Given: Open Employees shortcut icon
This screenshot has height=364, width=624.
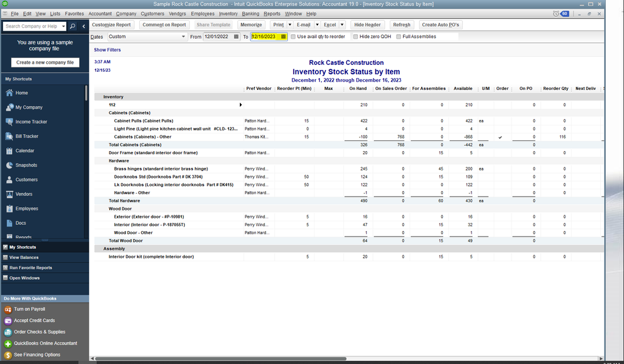Looking at the screenshot, I should pos(9,209).
